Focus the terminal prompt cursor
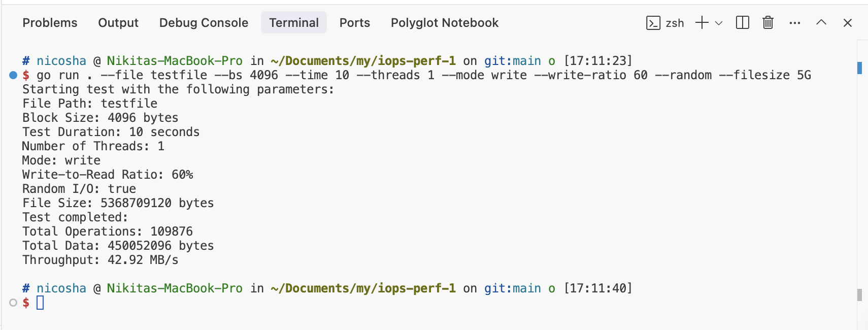This screenshot has height=330, width=868. click(x=40, y=303)
